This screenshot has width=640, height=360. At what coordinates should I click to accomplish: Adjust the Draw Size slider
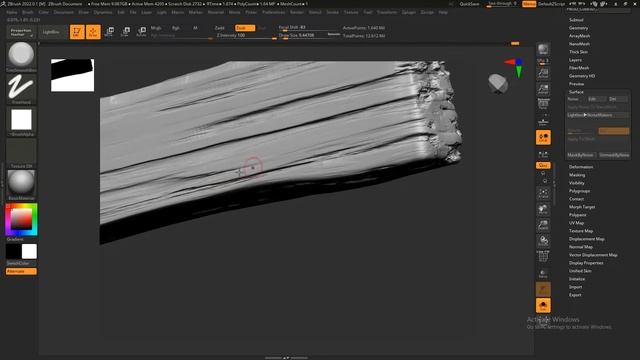[x=309, y=36]
